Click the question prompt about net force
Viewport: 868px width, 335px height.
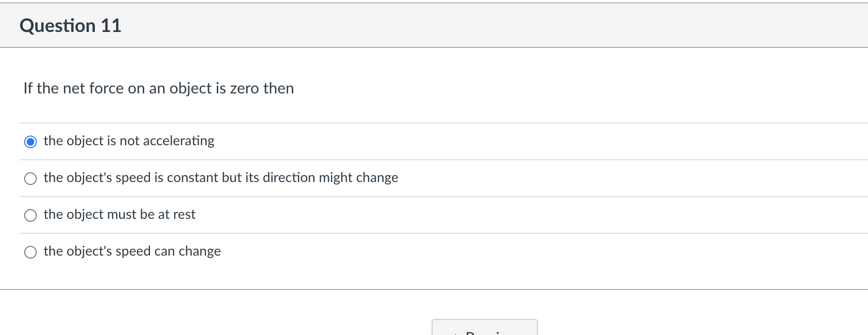tap(159, 88)
